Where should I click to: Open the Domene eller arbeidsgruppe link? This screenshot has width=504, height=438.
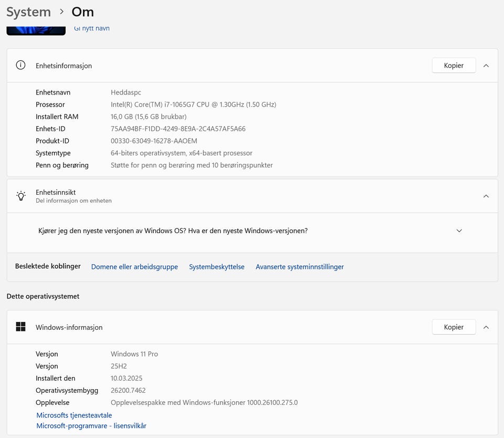[x=134, y=267]
